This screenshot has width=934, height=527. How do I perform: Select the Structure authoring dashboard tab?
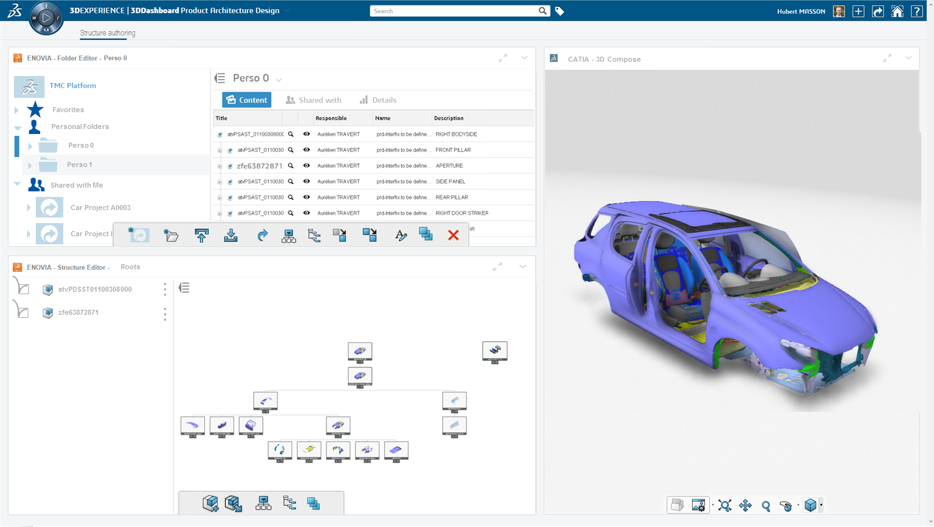click(108, 33)
